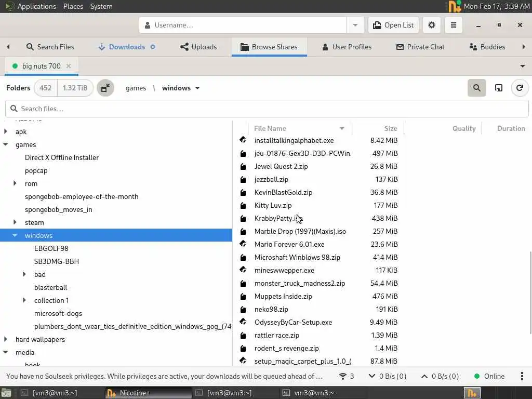Collapse all folders with the collapse button
This screenshot has width=532, height=399.
point(105,88)
